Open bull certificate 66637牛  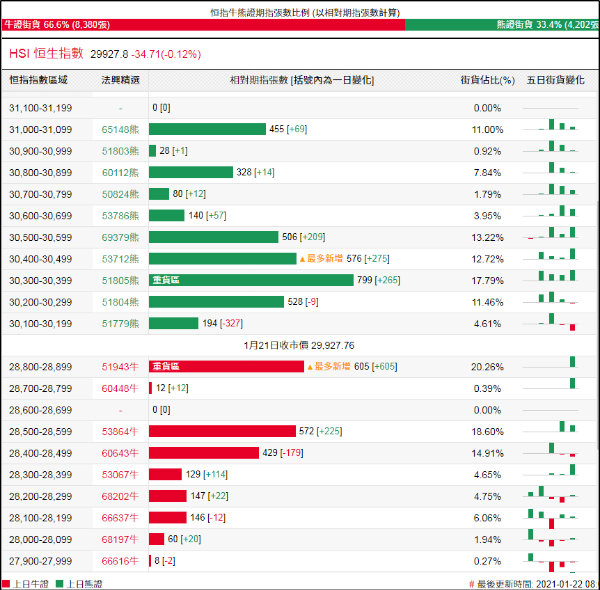(120, 518)
